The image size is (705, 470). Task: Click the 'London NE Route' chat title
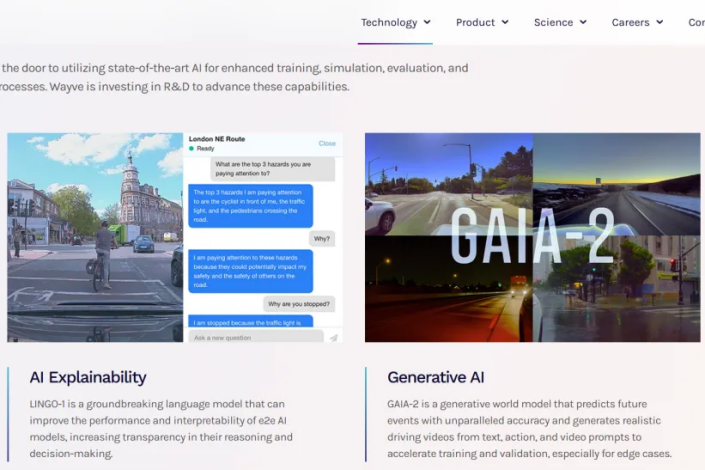tap(217, 139)
